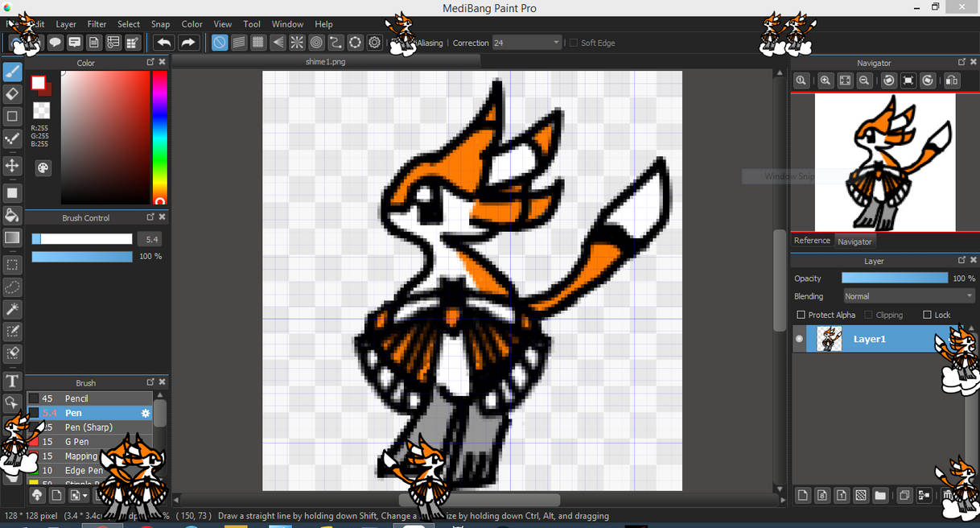Select the Pencil brush
The width and height of the screenshot is (980, 528).
[x=89, y=398]
